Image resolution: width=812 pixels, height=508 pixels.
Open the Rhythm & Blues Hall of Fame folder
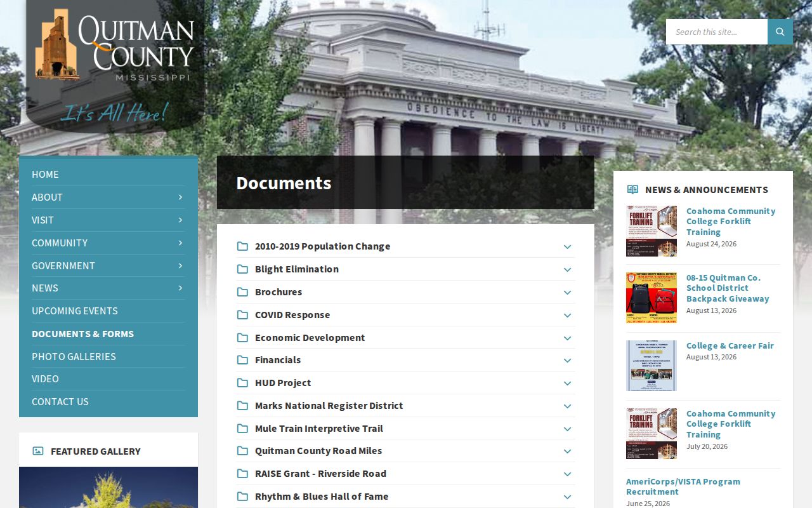pos(322,497)
